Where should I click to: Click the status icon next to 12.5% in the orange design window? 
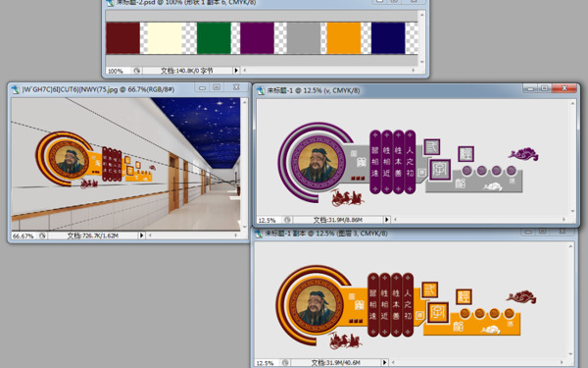(x=285, y=363)
